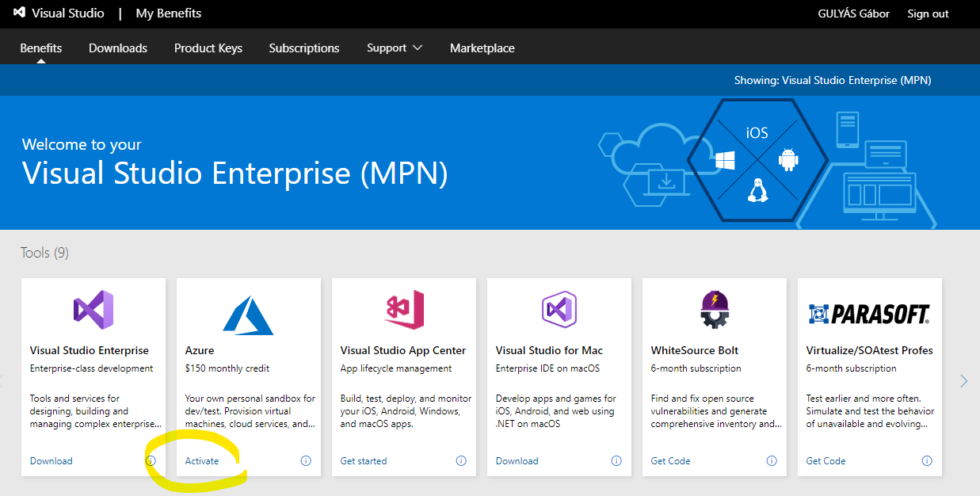The image size is (980, 496).
Task: Open info icon on Visual Studio for Mac card
Action: (x=616, y=460)
